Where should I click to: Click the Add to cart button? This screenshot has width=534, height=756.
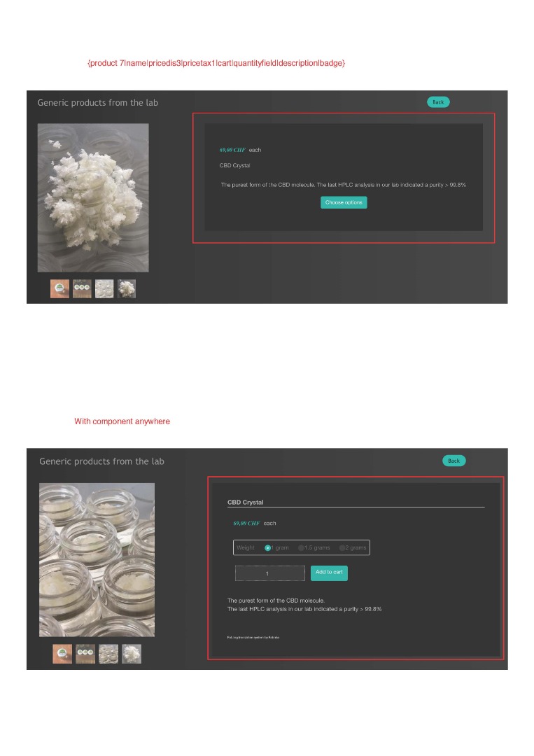pyautogui.click(x=329, y=573)
